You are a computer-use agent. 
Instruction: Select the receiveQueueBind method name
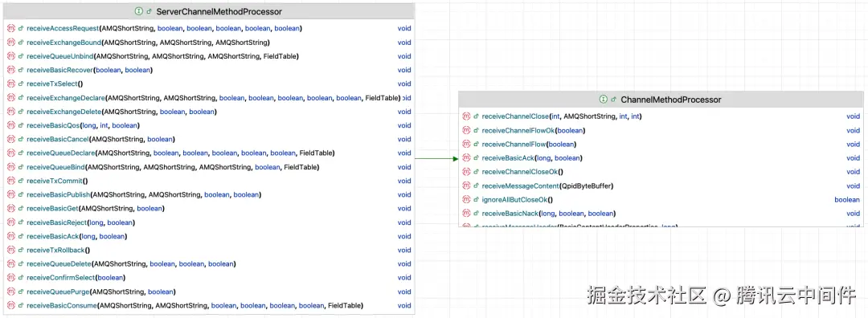(56, 166)
